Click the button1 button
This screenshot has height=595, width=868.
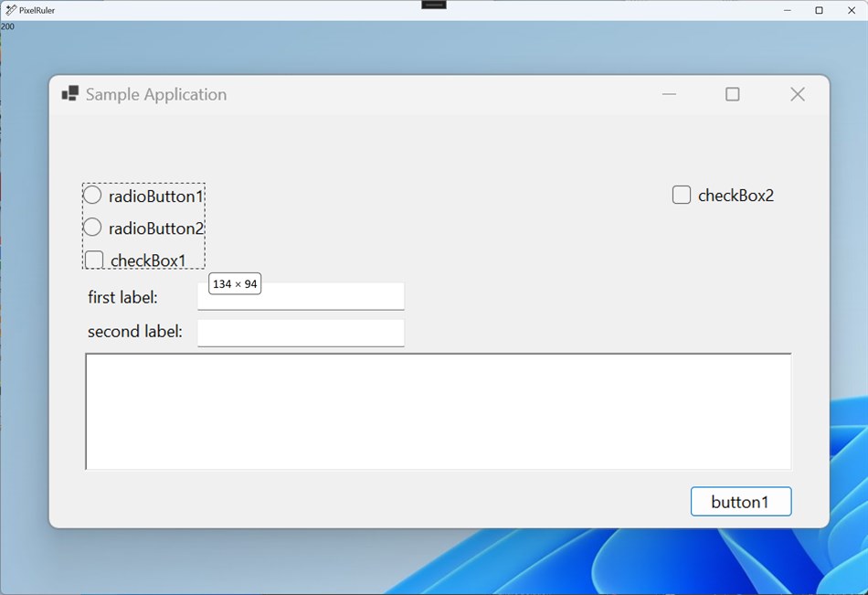click(x=741, y=502)
